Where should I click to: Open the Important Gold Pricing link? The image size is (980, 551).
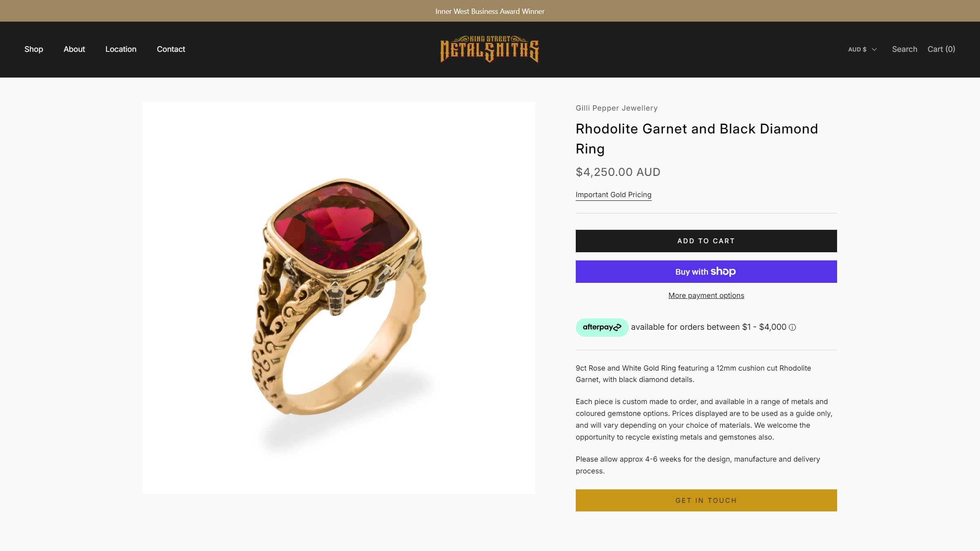coord(613,195)
